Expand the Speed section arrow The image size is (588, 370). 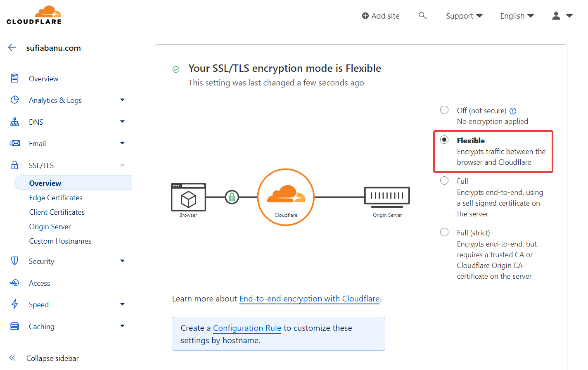tap(122, 304)
